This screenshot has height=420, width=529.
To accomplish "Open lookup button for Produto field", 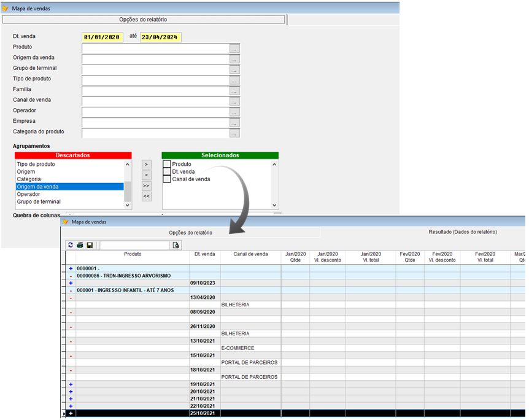I will coord(234,48).
